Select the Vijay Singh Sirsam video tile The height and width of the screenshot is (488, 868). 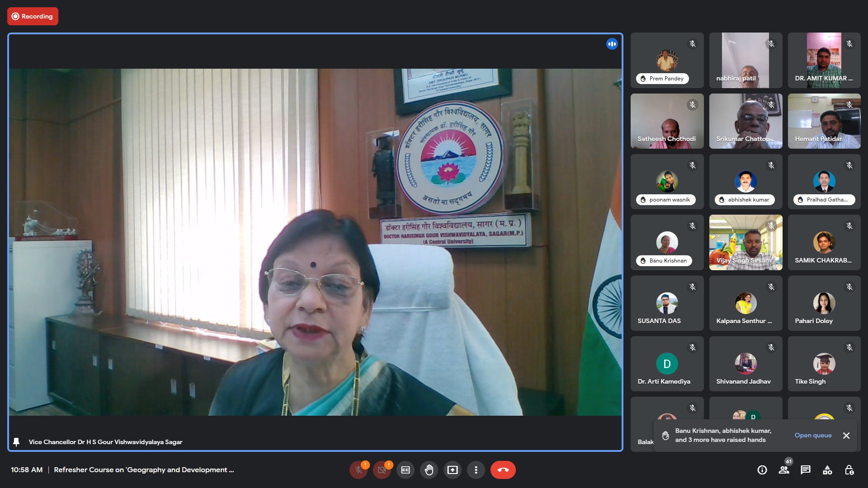point(745,242)
